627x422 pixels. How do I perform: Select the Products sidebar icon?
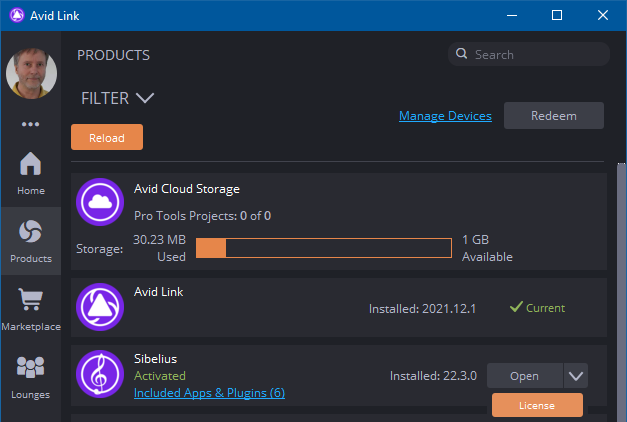(31, 241)
